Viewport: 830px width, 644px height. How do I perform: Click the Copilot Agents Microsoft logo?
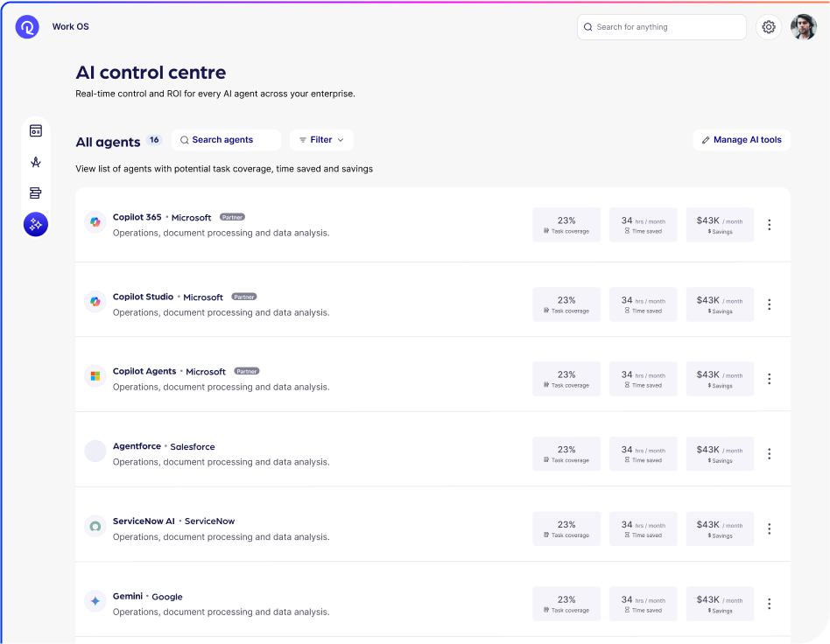click(95, 376)
